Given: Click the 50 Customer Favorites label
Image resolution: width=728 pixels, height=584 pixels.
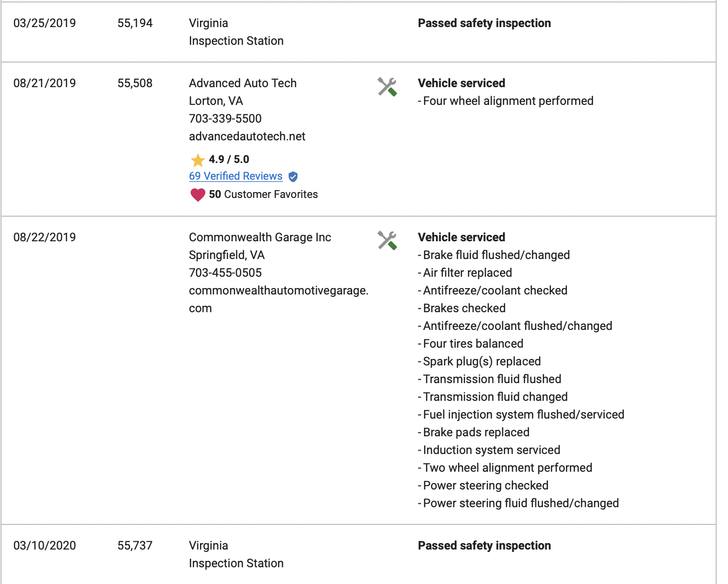Looking at the screenshot, I should [264, 195].
